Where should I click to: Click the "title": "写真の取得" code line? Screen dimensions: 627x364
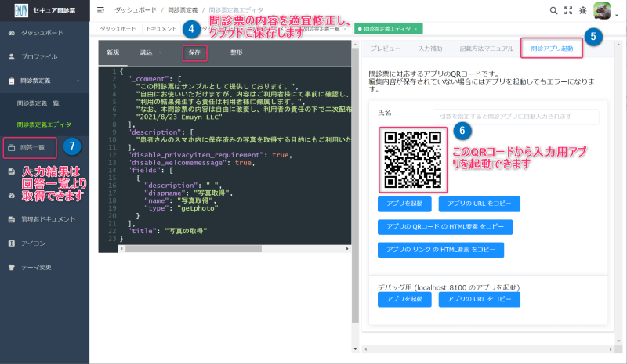(x=167, y=231)
